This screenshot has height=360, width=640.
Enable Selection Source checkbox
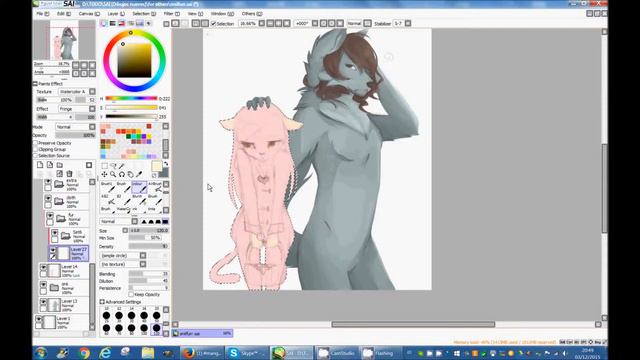click(x=36, y=156)
